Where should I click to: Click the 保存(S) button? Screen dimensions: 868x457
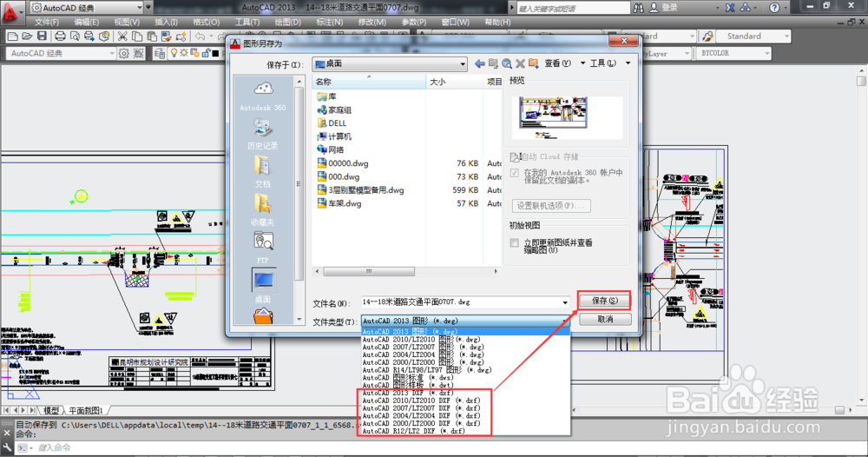click(x=604, y=301)
